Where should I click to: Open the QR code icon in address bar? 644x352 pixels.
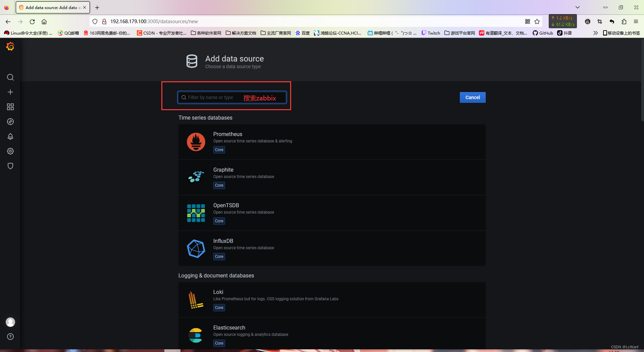(x=528, y=21)
